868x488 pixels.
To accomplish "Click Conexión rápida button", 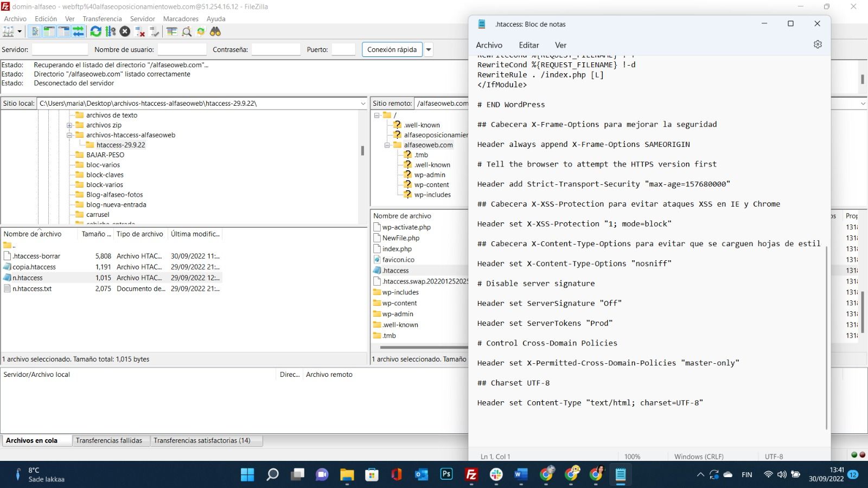I will tap(392, 49).
